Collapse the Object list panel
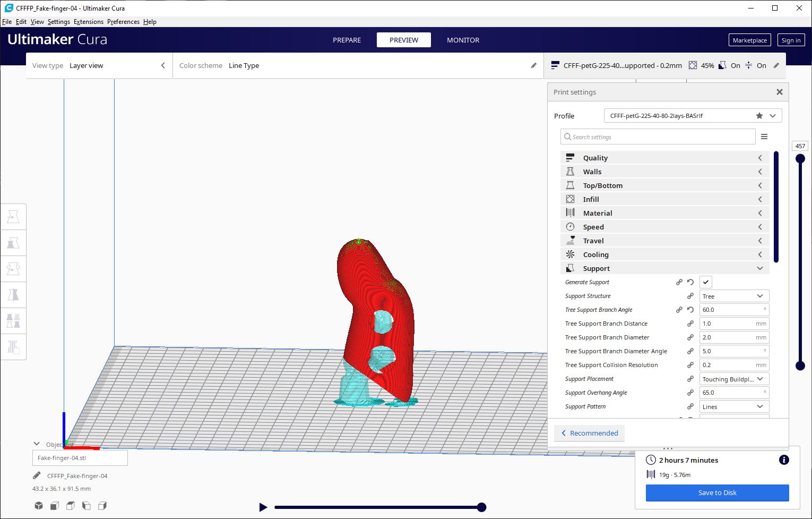This screenshot has width=812, height=519. (37, 444)
